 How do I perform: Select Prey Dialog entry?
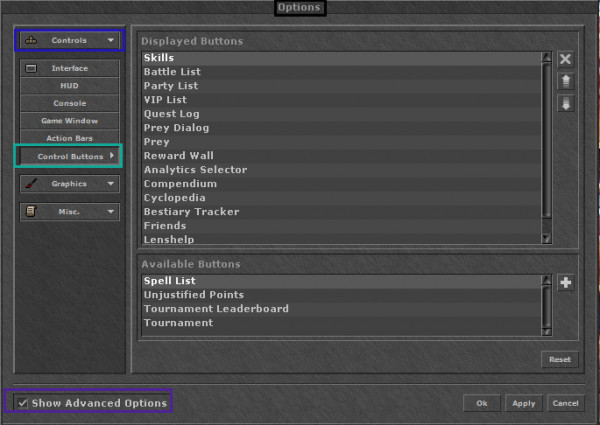(341, 128)
